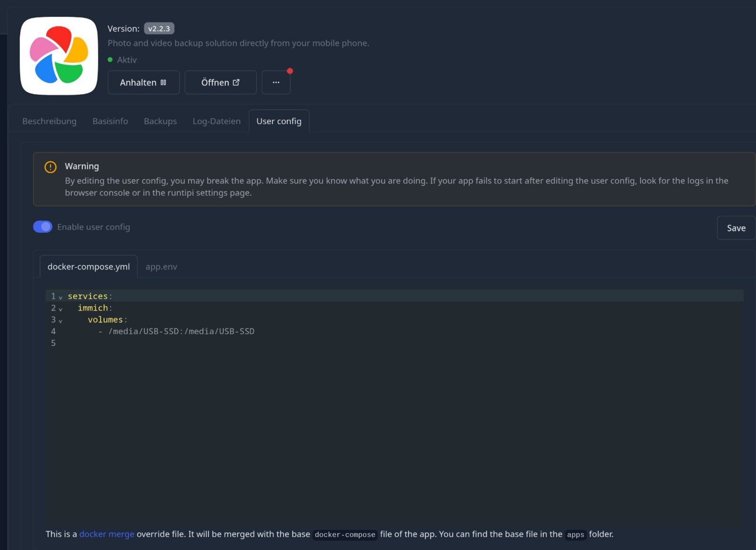Image resolution: width=756 pixels, height=550 pixels.
Task: Click the orange warning exclamation icon
Action: 51,167
